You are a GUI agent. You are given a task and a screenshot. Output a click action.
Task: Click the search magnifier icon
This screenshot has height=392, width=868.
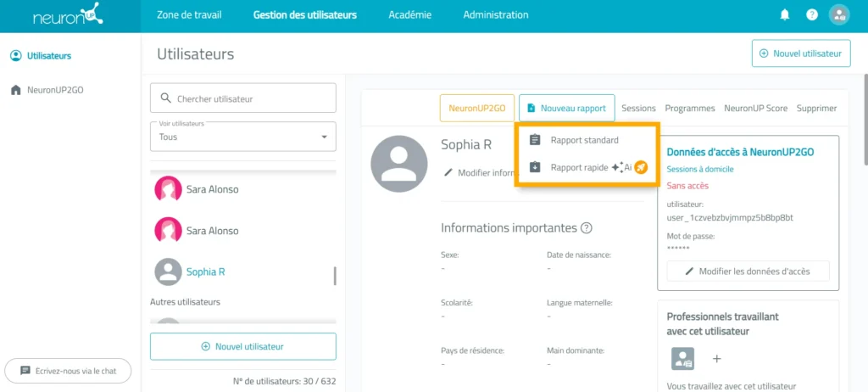coord(165,98)
